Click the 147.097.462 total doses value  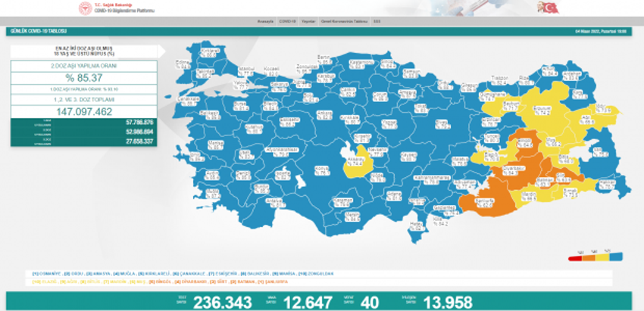point(84,112)
